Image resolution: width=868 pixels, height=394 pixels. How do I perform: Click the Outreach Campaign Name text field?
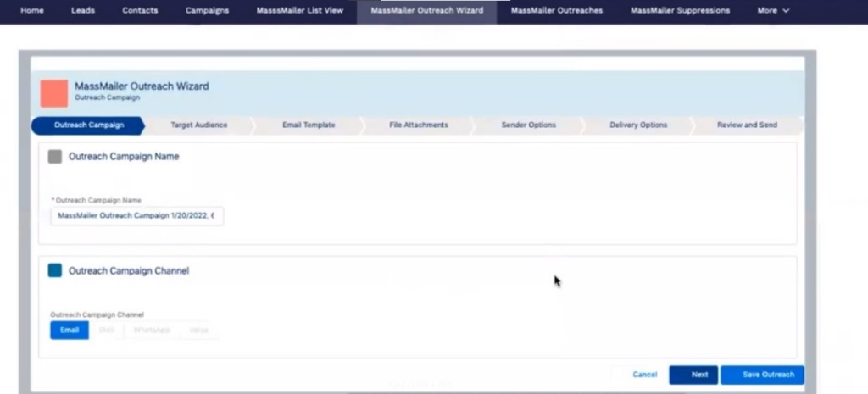136,216
